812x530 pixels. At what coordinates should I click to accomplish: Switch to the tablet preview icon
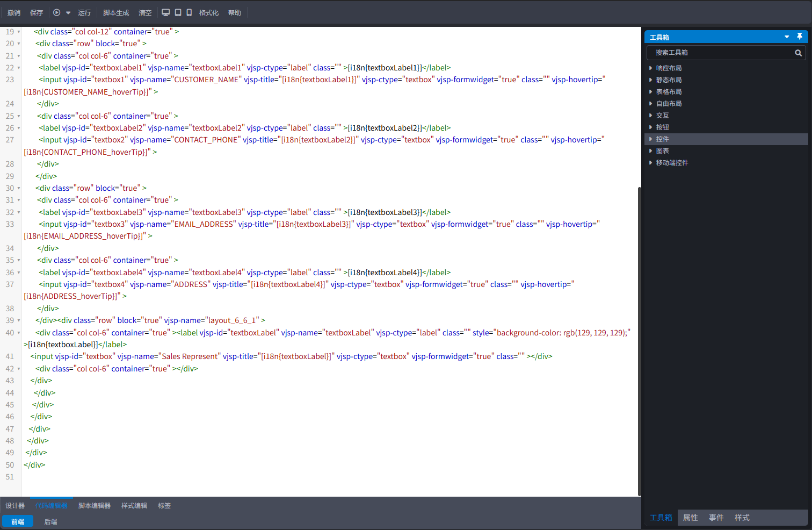pos(178,12)
